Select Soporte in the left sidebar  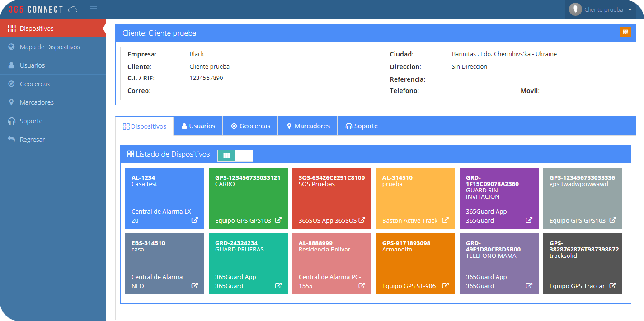pos(31,121)
